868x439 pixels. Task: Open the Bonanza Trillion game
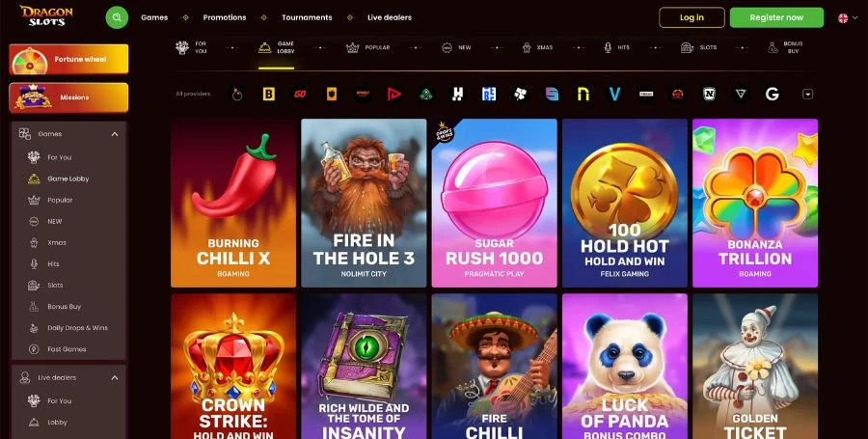[755, 204]
